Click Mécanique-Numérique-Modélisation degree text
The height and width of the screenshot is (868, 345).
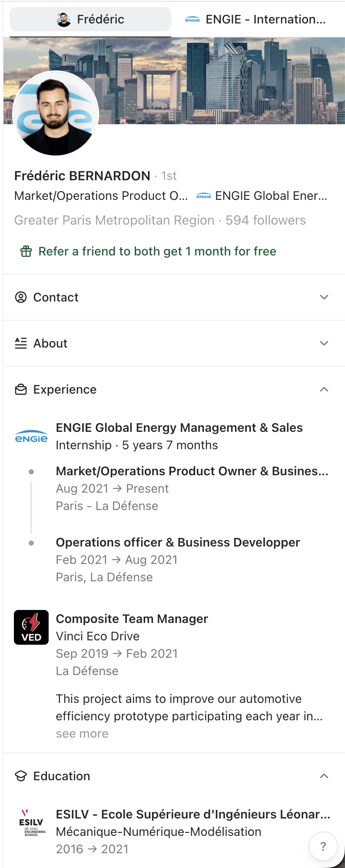click(159, 832)
